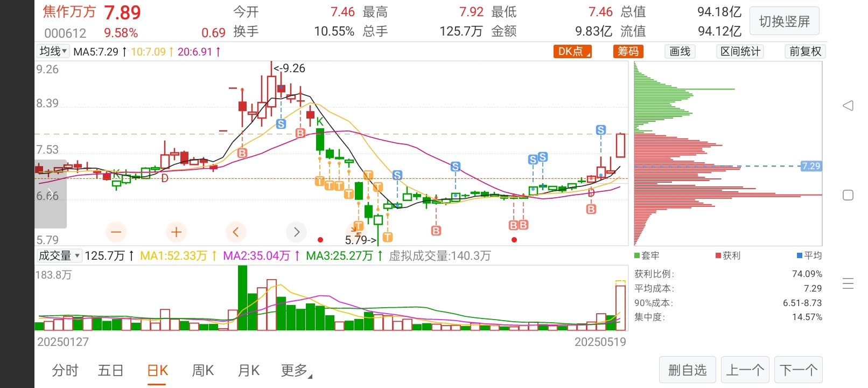The width and height of the screenshot is (868, 388).
Task: Shift chart right with gray chevron
Action: 296,232
